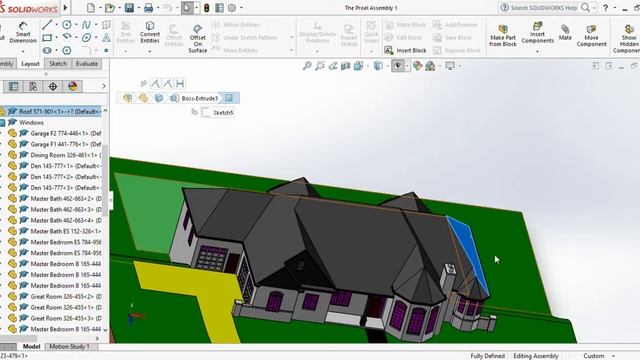Activate the Select cursor tool
This screenshot has width=640, height=360.
click(187, 8)
